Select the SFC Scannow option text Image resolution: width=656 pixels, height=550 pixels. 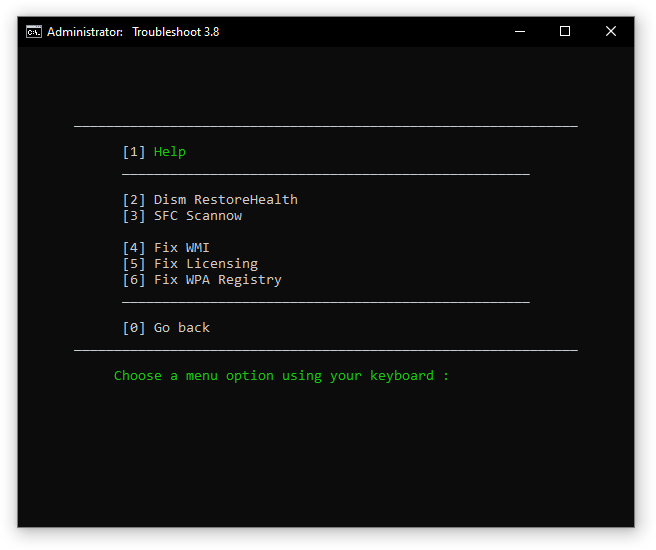(x=197, y=216)
